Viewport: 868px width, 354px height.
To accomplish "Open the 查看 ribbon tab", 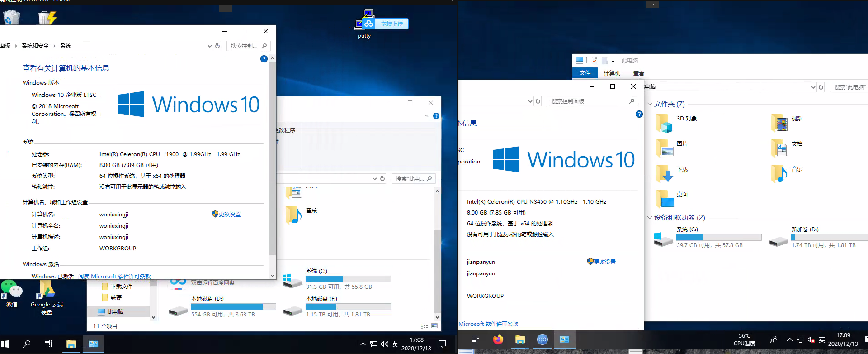I will (639, 73).
